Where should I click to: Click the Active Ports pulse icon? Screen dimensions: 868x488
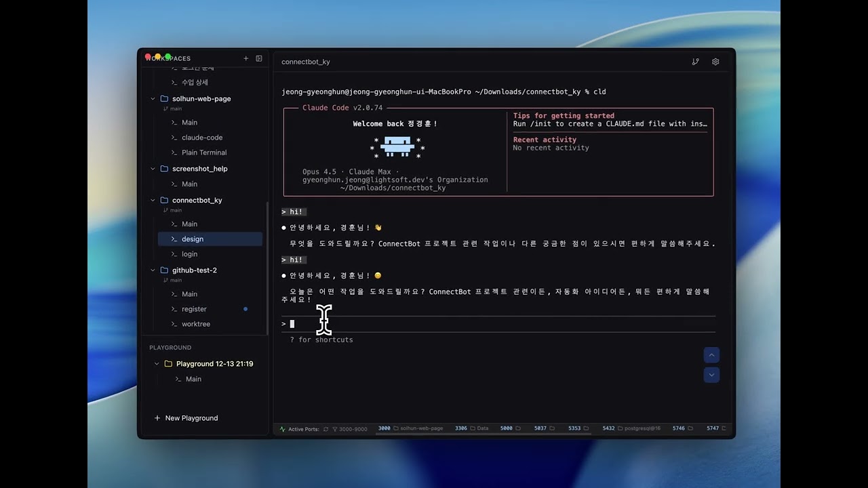click(x=283, y=429)
